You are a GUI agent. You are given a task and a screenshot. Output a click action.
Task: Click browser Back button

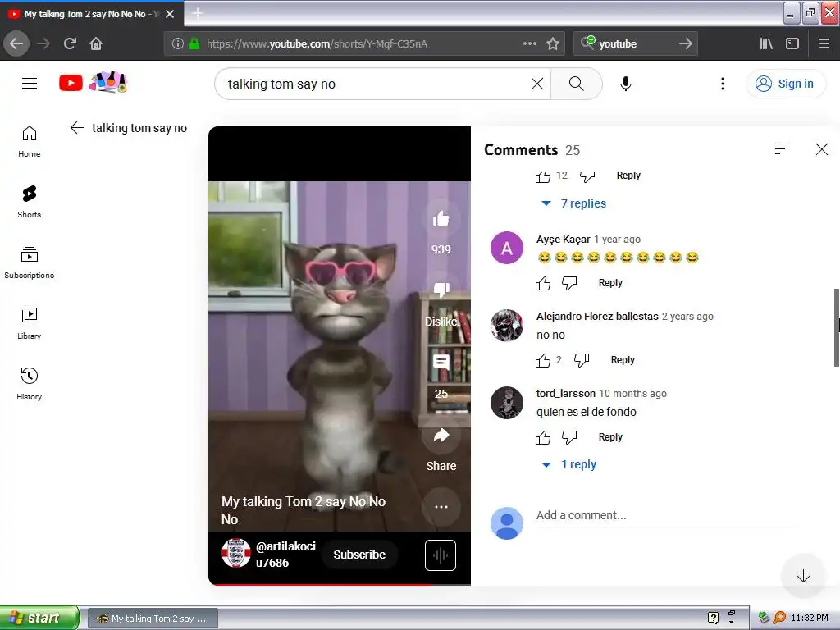tap(16, 43)
